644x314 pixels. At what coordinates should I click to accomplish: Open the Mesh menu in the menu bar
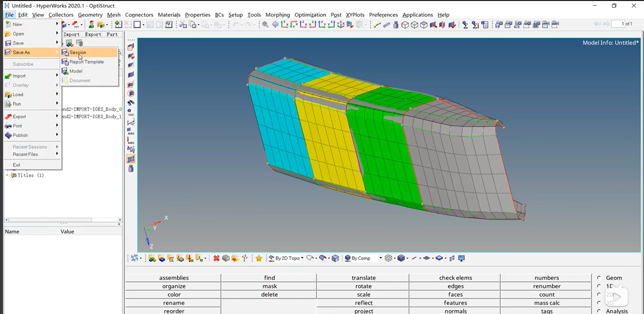point(114,15)
